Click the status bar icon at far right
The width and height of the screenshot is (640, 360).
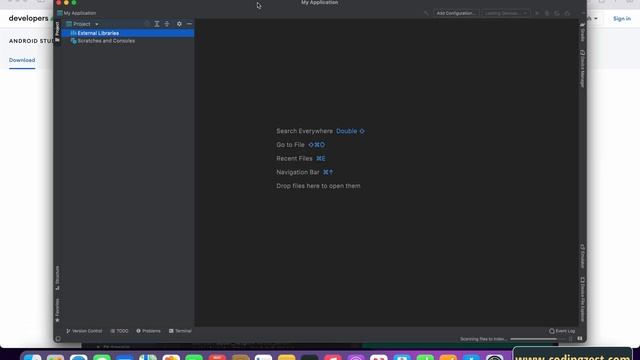click(580, 339)
